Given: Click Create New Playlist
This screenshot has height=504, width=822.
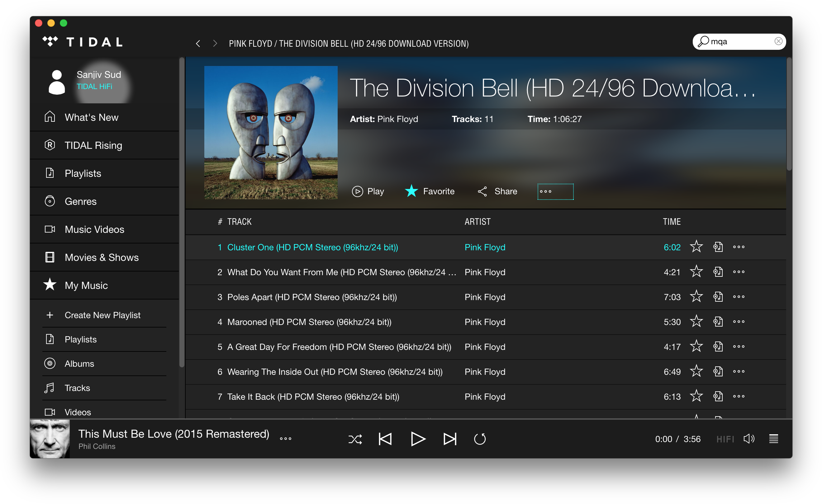Looking at the screenshot, I should tap(104, 315).
